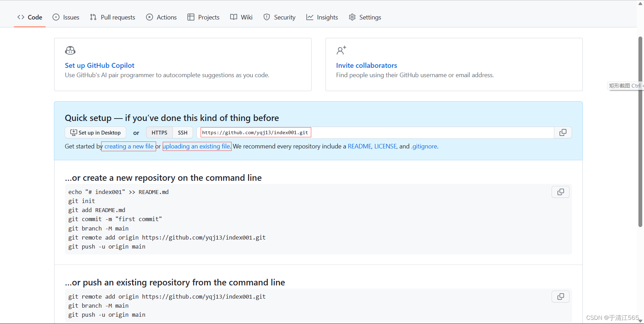The image size is (644, 324).
Task: Select the SSH clone option
Action: tap(183, 132)
